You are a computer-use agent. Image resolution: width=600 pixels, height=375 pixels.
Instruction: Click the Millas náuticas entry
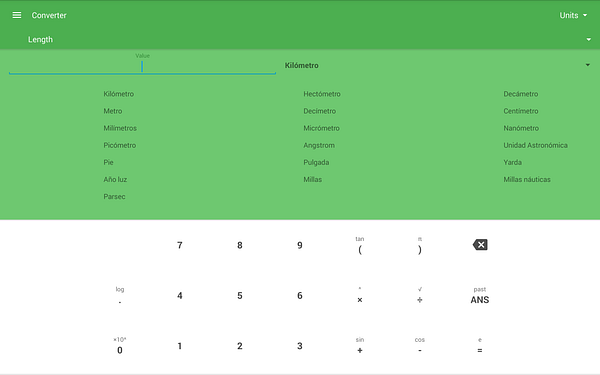[x=527, y=179]
